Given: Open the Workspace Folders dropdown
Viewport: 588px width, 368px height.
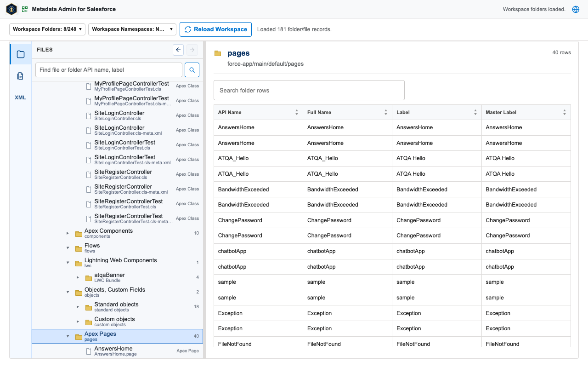Looking at the screenshot, I should click(47, 29).
